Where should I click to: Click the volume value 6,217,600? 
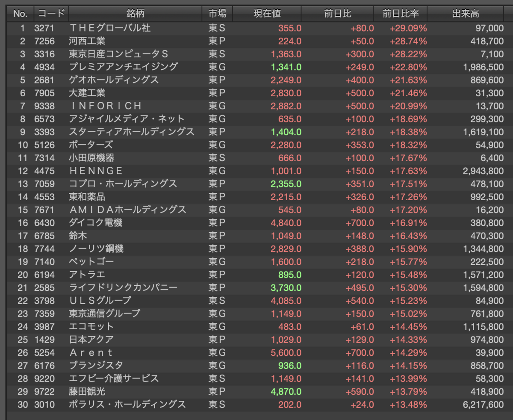(x=483, y=405)
